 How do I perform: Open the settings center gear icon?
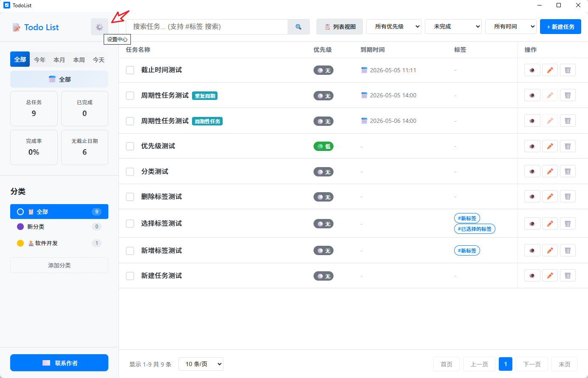99,27
